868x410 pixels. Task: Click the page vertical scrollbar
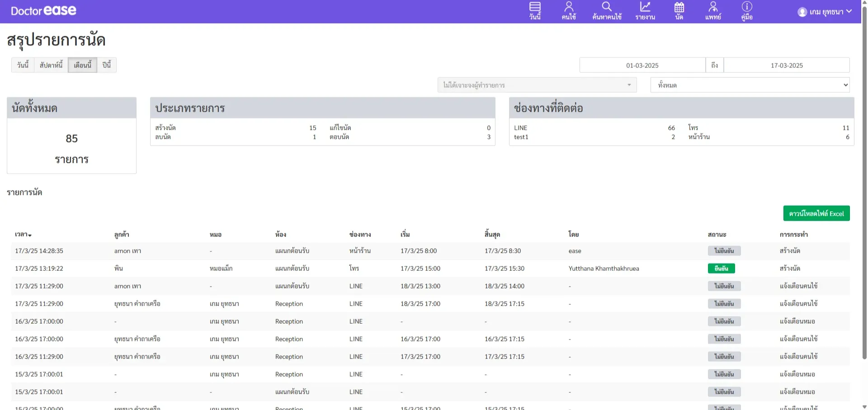[x=864, y=181]
